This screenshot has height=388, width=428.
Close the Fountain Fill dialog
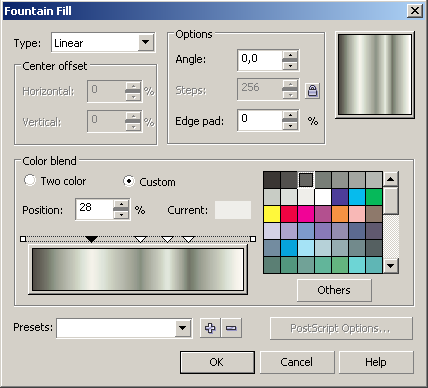click(415, 11)
